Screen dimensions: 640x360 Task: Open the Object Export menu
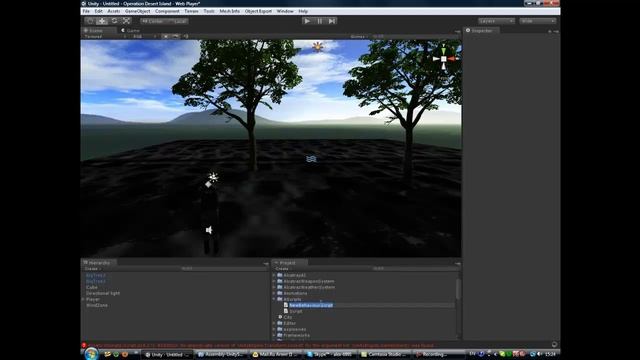tap(258, 11)
